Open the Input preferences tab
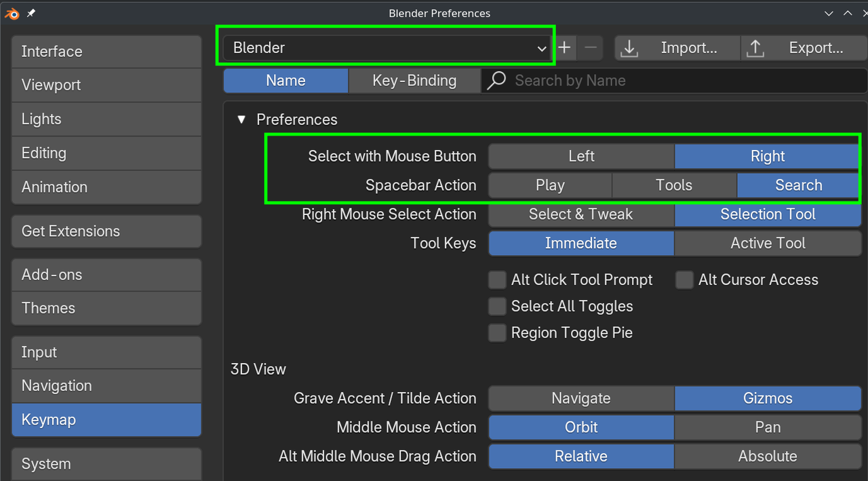868x481 pixels. point(106,353)
